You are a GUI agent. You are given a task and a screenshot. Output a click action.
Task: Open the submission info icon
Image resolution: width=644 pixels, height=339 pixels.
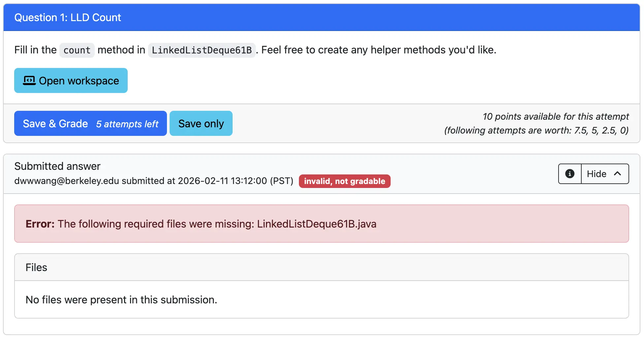click(x=569, y=174)
